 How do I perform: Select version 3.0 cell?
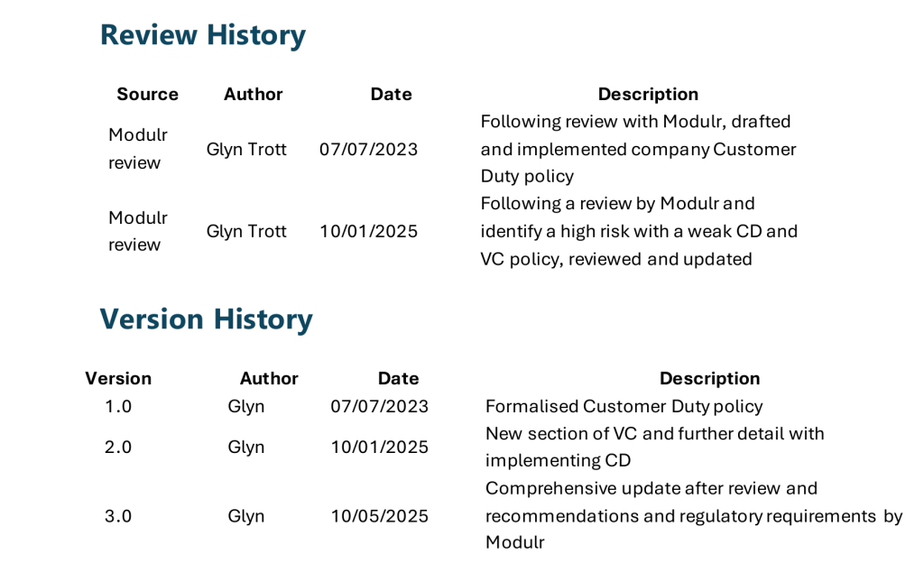tap(118, 516)
